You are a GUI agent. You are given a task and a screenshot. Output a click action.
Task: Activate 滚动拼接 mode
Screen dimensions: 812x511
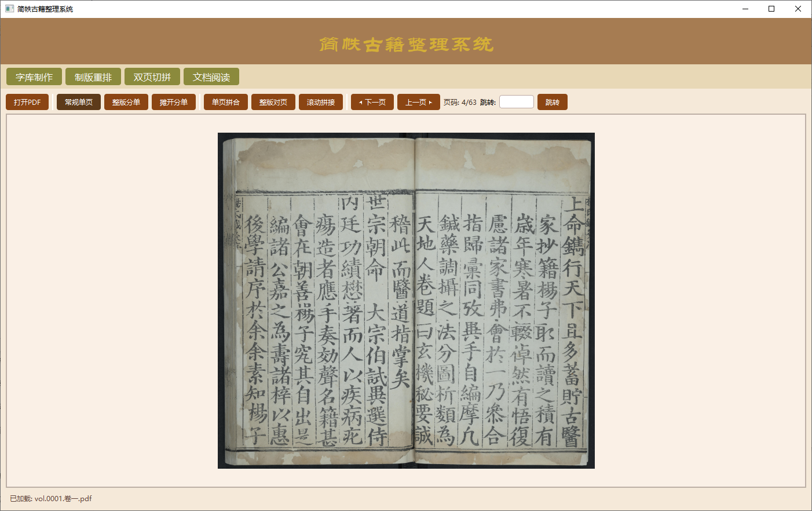coord(321,102)
